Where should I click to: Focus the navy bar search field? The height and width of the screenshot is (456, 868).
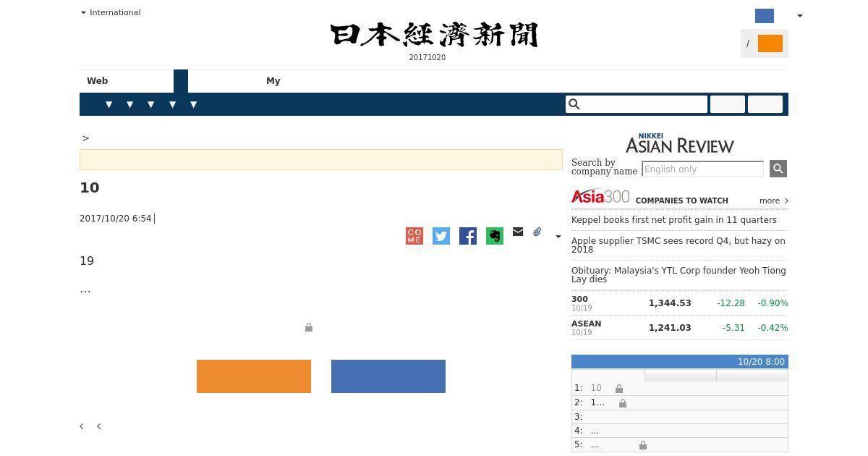[637, 104]
